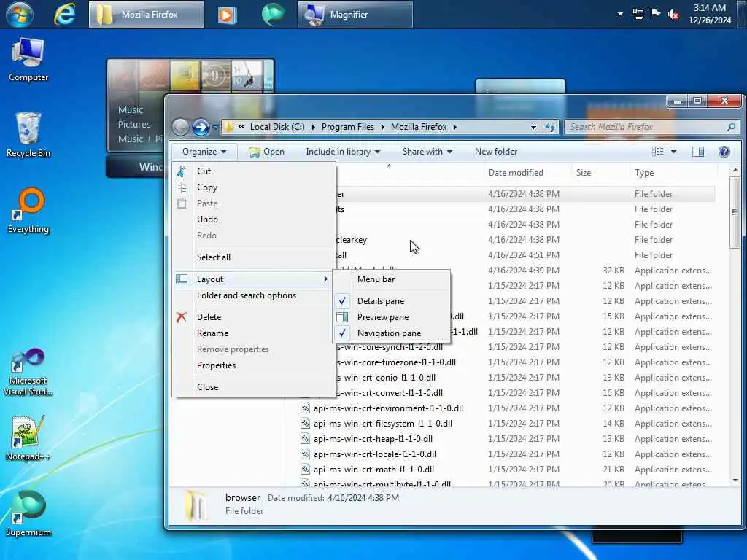Toggle Menu bar in Layout submenu
The image size is (747, 560).
(392, 279)
